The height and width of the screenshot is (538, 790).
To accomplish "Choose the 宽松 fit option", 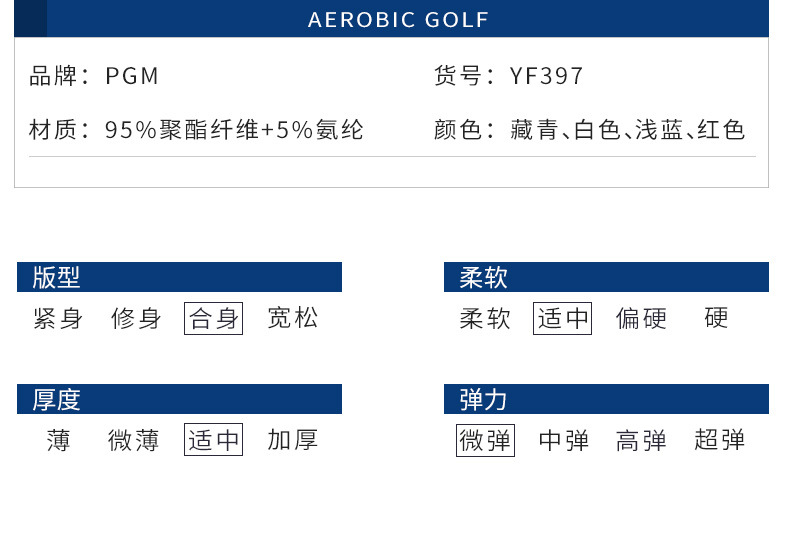I will point(293,319).
